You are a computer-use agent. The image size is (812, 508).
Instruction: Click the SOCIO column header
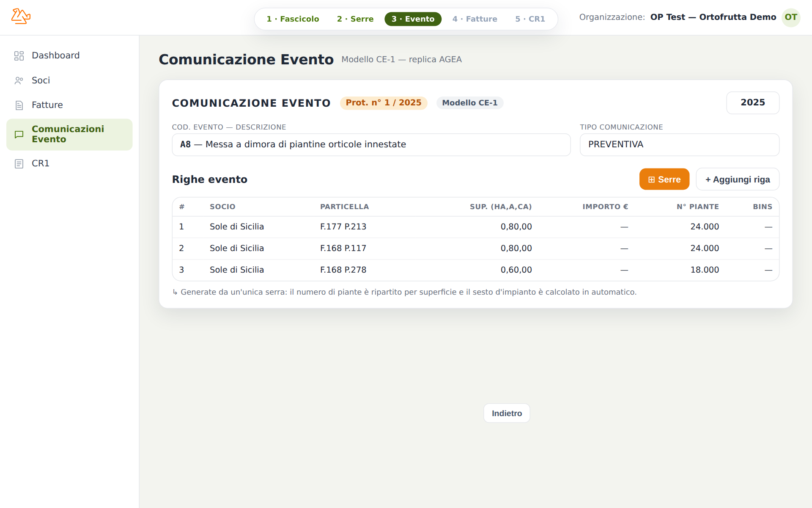tap(222, 207)
